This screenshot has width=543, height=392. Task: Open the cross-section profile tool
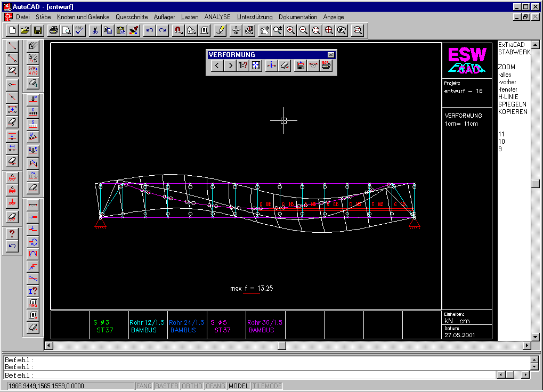tap(33, 46)
